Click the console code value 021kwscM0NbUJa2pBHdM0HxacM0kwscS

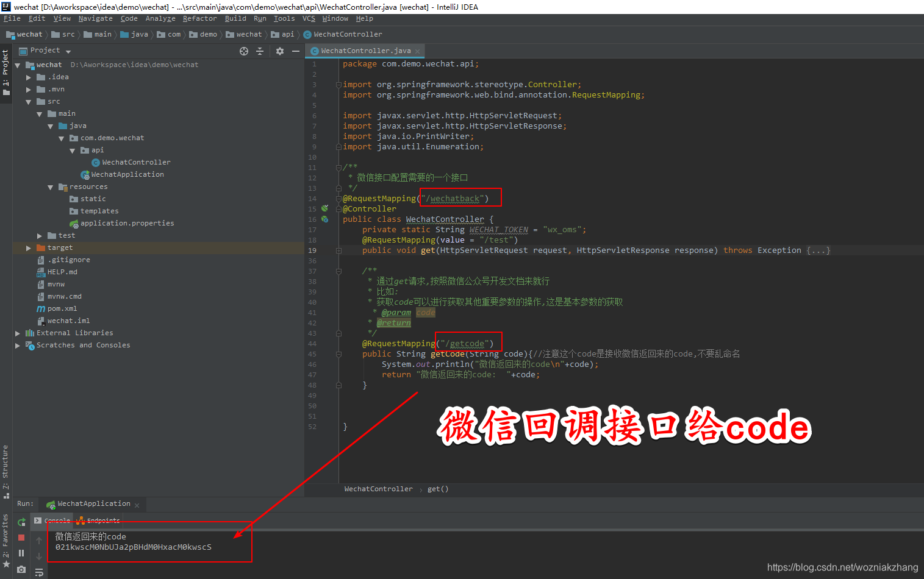coord(134,547)
